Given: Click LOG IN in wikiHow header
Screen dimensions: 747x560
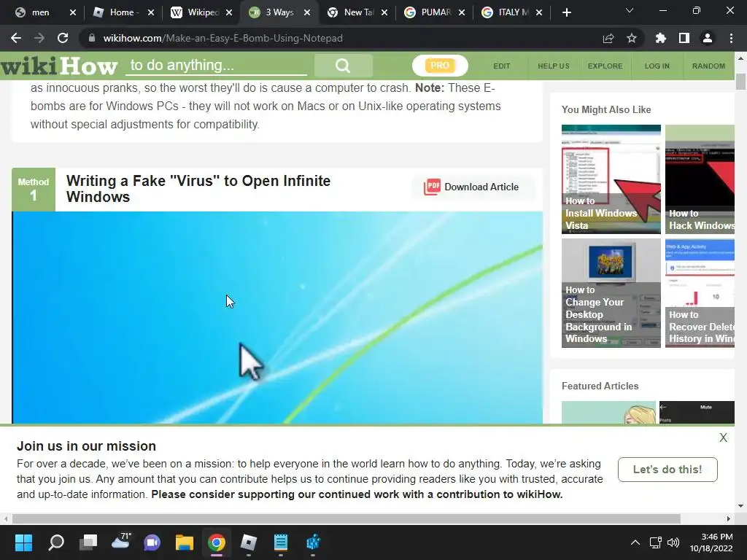Looking at the screenshot, I should click(x=657, y=66).
